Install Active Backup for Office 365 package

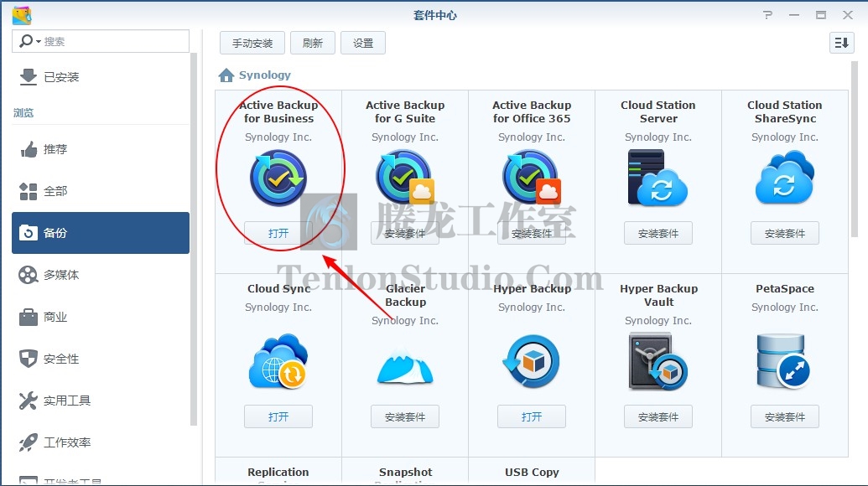pos(532,233)
